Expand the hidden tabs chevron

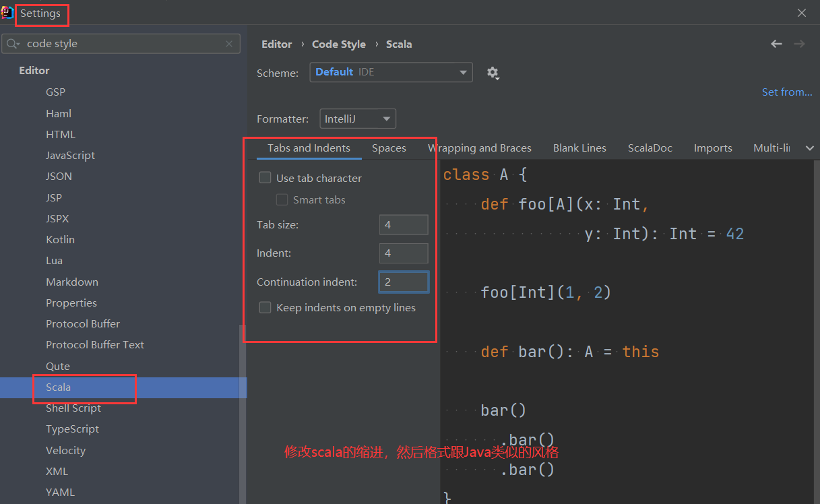(x=809, y=148)
